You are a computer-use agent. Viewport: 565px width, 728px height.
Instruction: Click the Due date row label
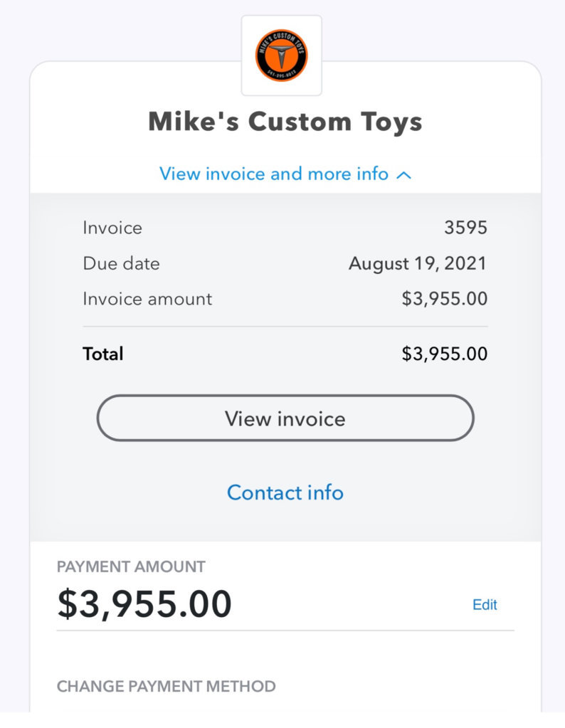(x=121, y=263)
